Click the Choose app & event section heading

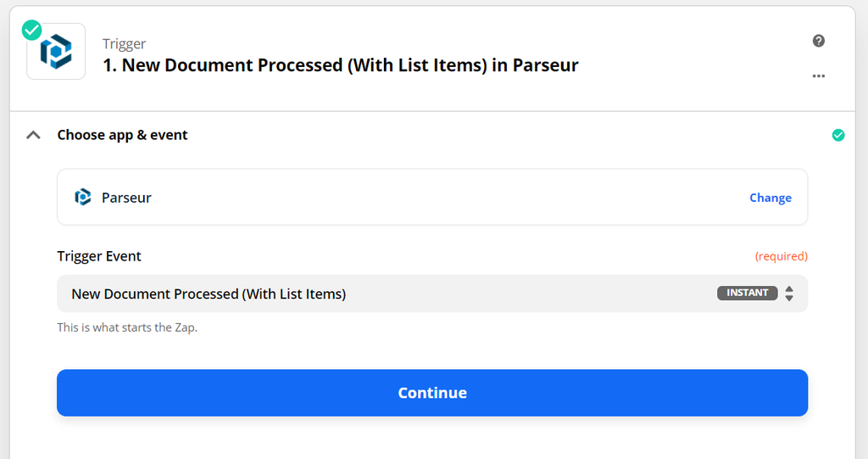(x=122, y=135)
